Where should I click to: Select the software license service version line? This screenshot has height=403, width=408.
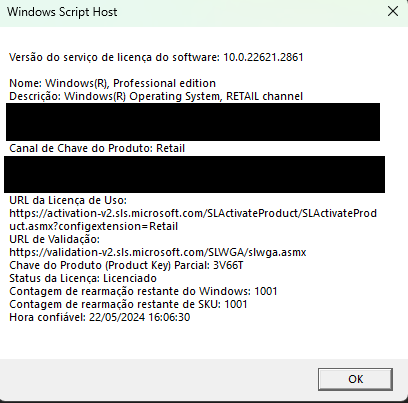[156, 57]
